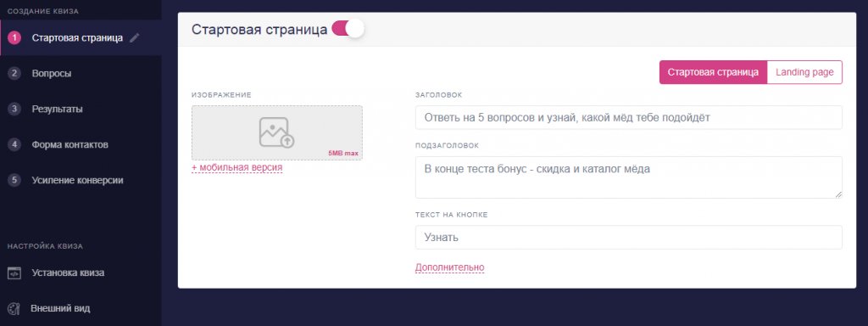This screenshot has height=326, width=868.
Task: Click the 5MB max label
Action: pyautogui.click(x=343, y=153)
